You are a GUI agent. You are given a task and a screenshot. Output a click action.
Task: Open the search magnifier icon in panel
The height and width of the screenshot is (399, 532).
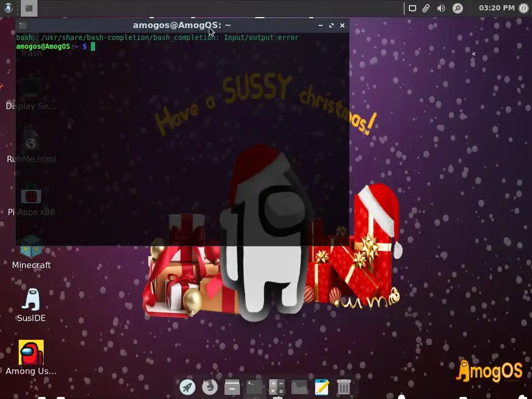click(458, 8)
